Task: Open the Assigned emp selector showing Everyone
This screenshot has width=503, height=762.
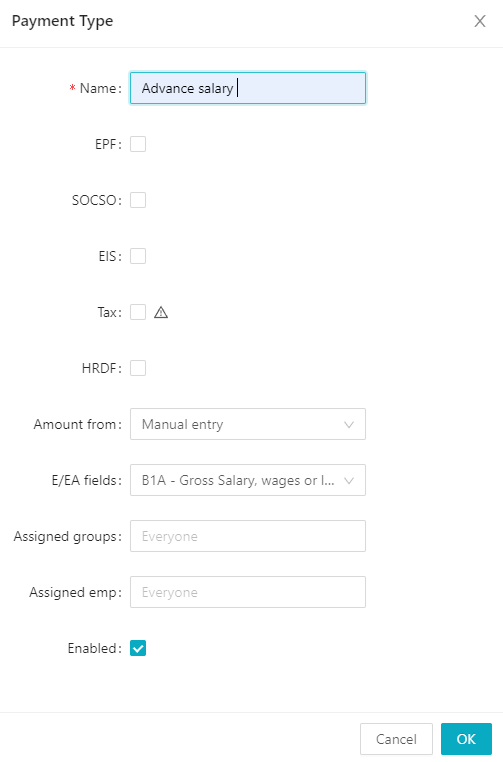Action: [x=248, y=592]
